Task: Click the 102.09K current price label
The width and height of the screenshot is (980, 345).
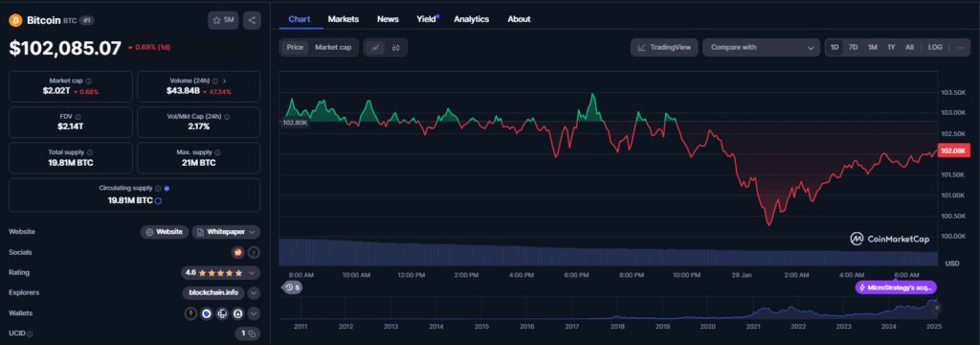Action: pos(954,150)
